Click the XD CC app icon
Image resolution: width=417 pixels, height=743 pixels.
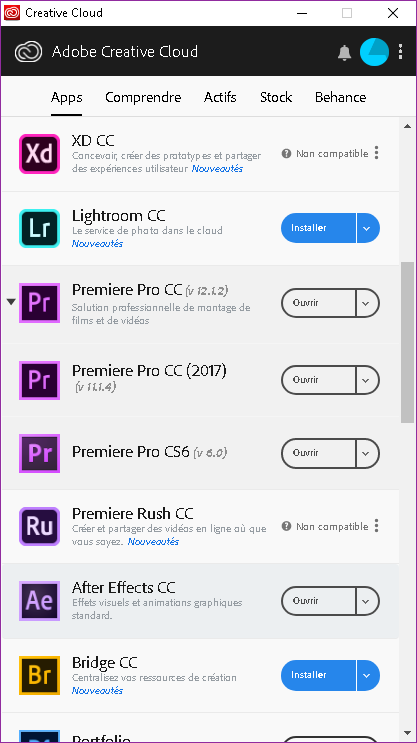tap(39, 154)
